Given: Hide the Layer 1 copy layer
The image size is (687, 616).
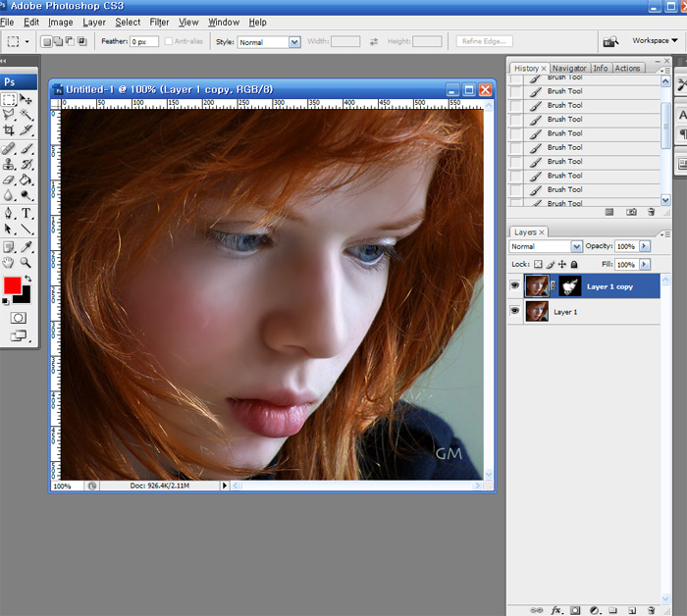Looking at the screenshot, I should pyautogui.click(x=515, y=285).
